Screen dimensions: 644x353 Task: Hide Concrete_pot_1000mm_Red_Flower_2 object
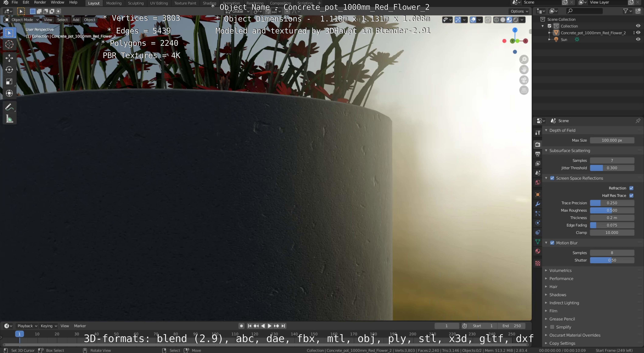(x=638, y=33)
